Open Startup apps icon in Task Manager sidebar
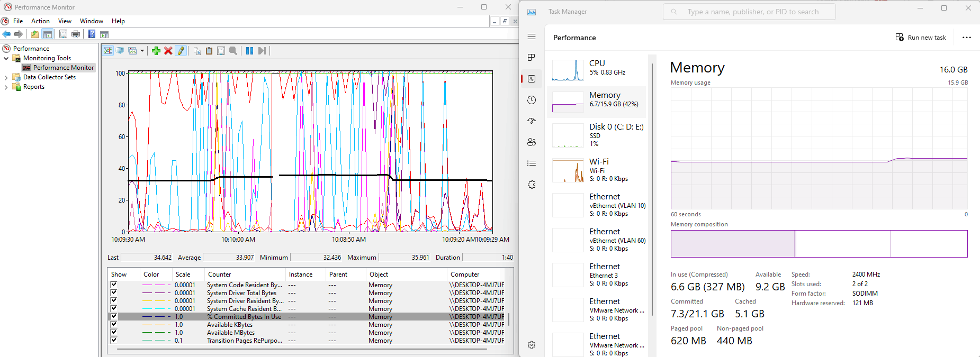Image resolution: width=980 pixels, height=357 pixels. click(532, 121)
